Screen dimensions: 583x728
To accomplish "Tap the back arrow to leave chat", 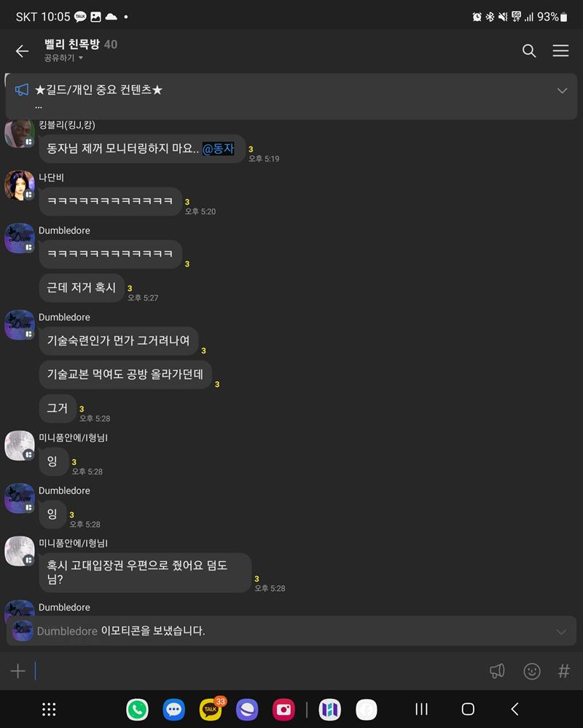I will 23,50.
